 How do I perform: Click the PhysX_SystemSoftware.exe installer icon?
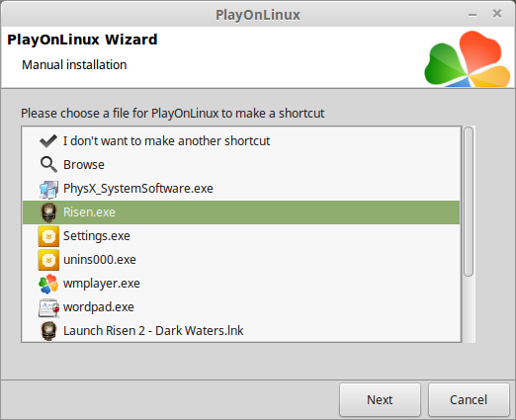coord(48,189)
